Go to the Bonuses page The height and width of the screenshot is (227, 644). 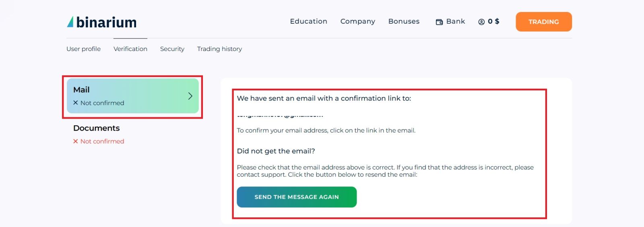[x=404, y=21]
